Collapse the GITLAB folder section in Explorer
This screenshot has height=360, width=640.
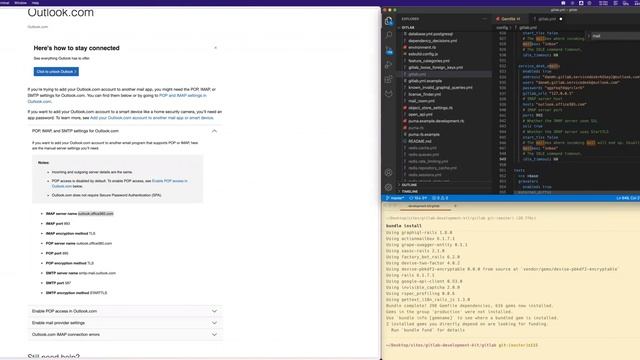pyautogui.click(x=407, y=27)
